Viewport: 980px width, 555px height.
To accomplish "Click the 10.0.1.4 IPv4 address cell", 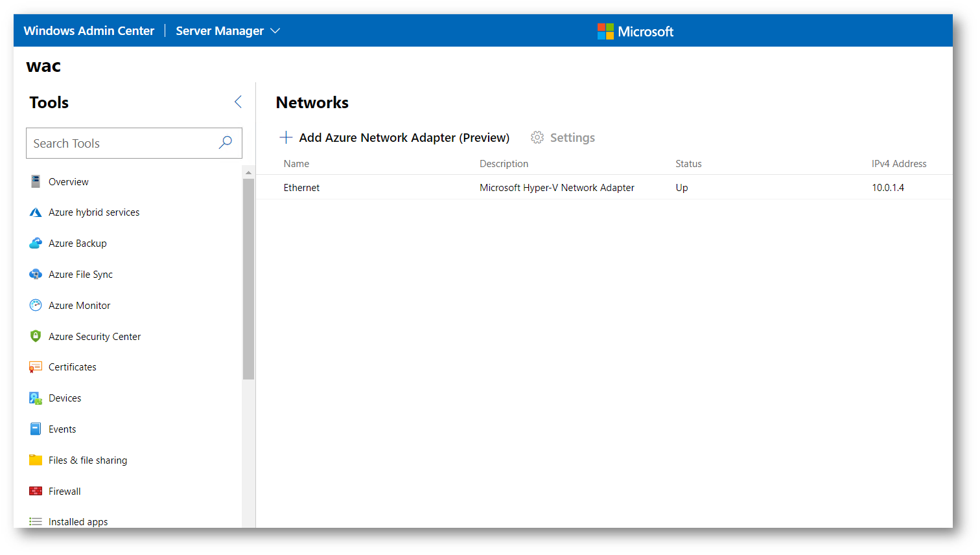I will 888,188.
